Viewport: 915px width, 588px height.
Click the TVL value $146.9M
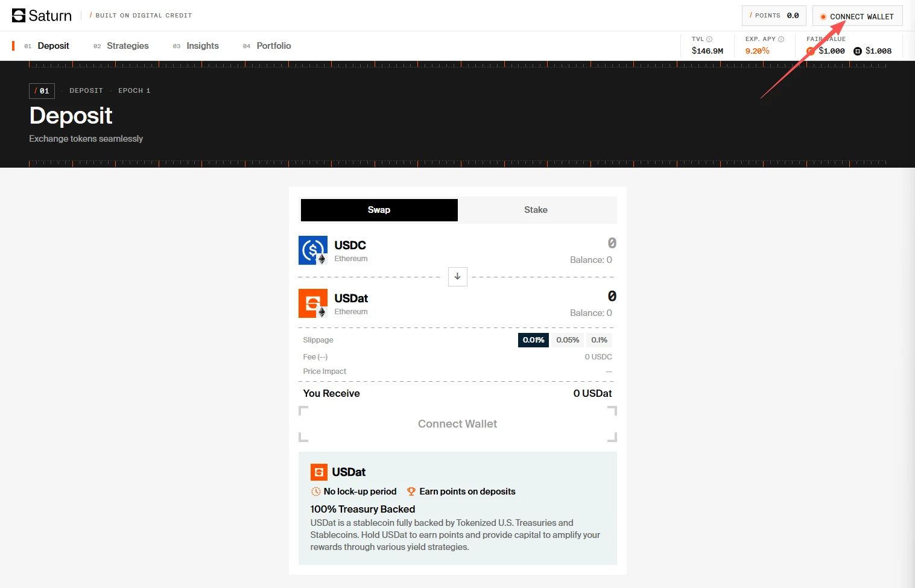pos(708,51)
